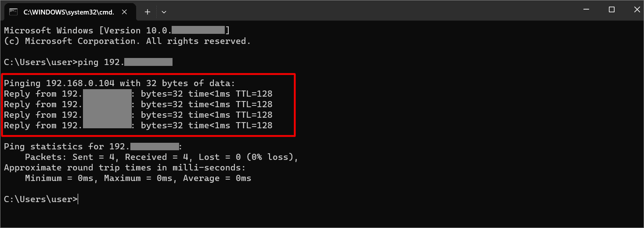
Task: Select the C:\WINDOWS\system32\cmd tab title
Action: pyautogui.click(x=68, y=12)
